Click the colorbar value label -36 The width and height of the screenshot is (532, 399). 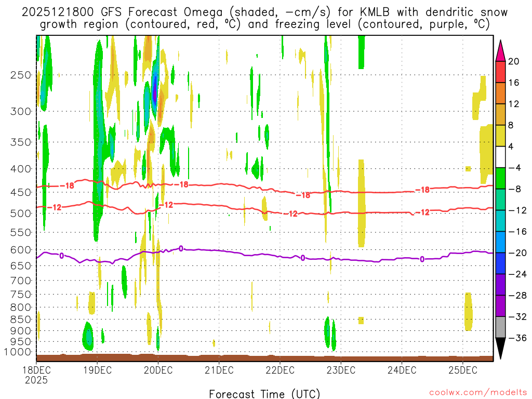(x=517, y=338)
